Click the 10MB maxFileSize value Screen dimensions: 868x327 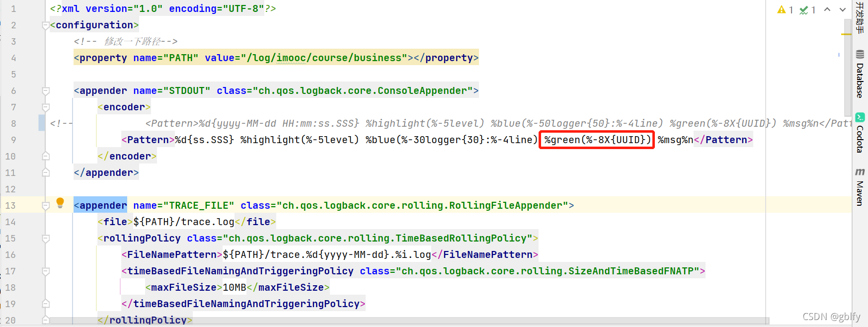coord(235,288)
